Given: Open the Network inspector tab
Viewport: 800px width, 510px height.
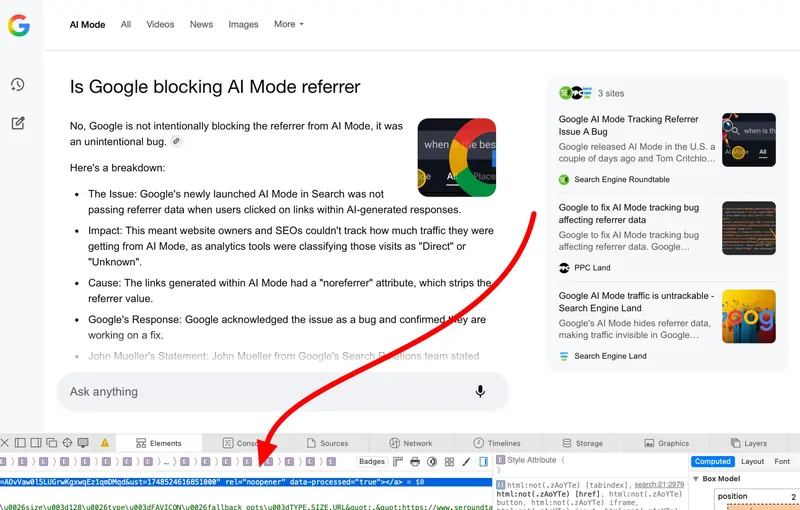Looking at the screenshot, I should coord(411,443).
